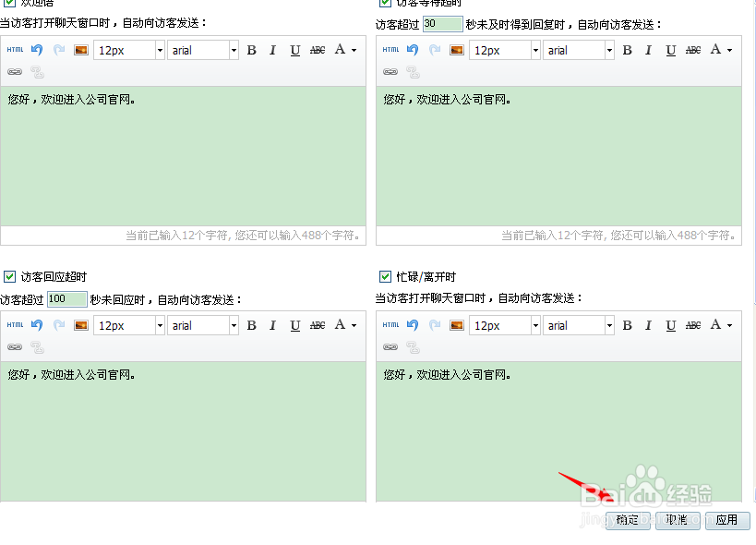Open the arial font dropdown in 访客回应超时 editor
This screenshot has width=756, height=545.
(234, 325)
